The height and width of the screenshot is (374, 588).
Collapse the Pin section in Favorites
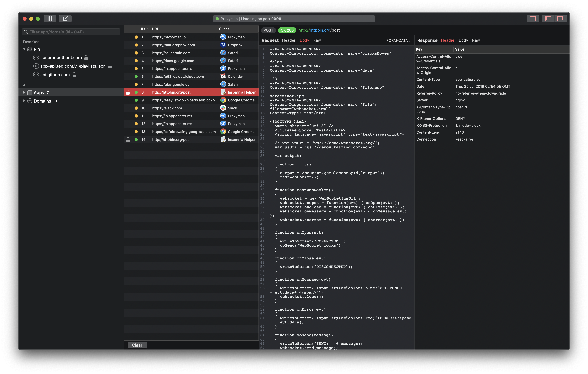(24, 49)
